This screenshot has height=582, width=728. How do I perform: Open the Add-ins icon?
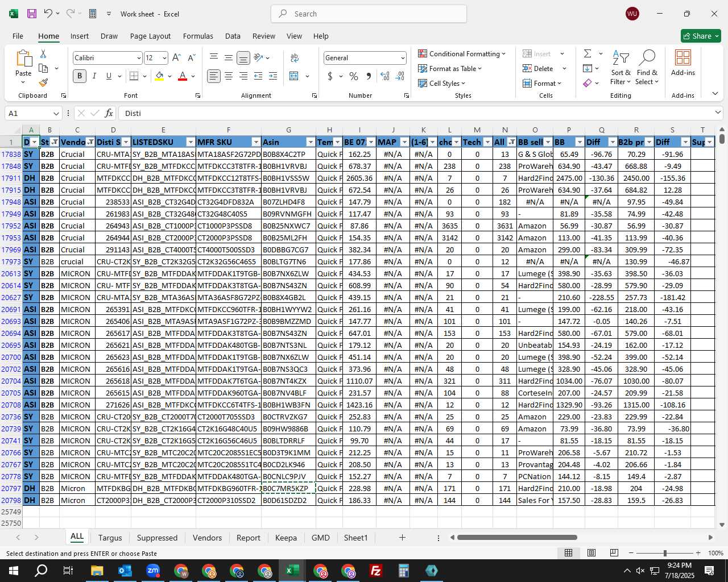click(682, 63)
